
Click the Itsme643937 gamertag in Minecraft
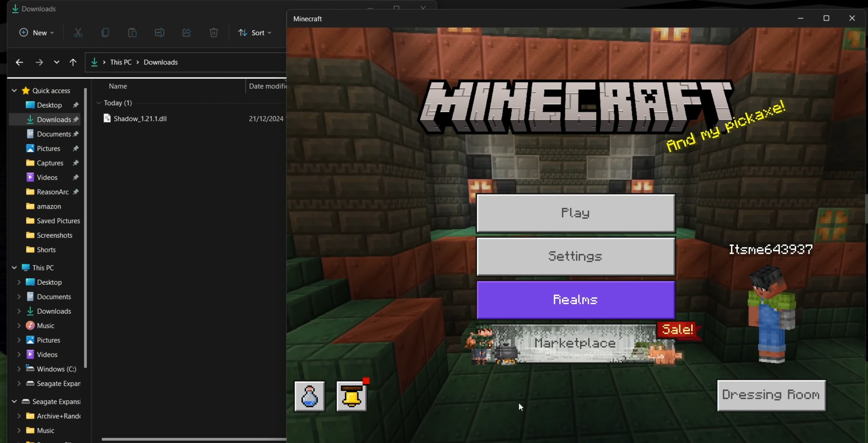(771, 249)
